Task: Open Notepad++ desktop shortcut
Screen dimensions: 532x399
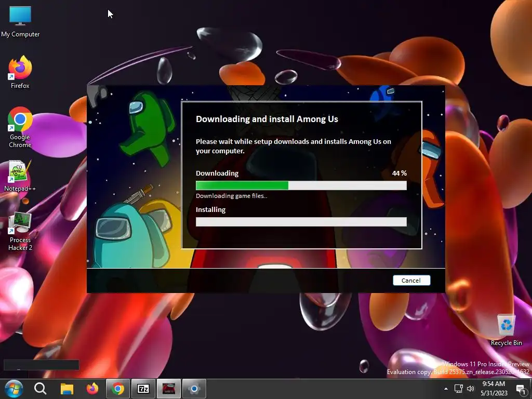Action: 20,176
